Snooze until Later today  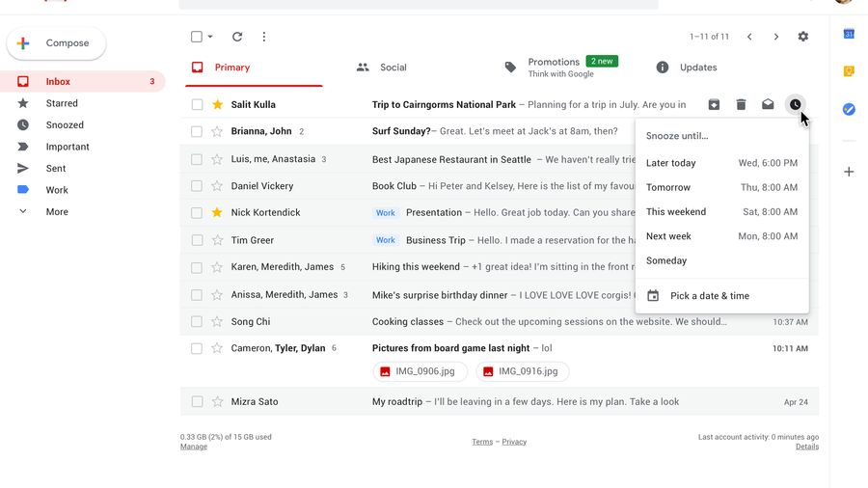point(721,163)
